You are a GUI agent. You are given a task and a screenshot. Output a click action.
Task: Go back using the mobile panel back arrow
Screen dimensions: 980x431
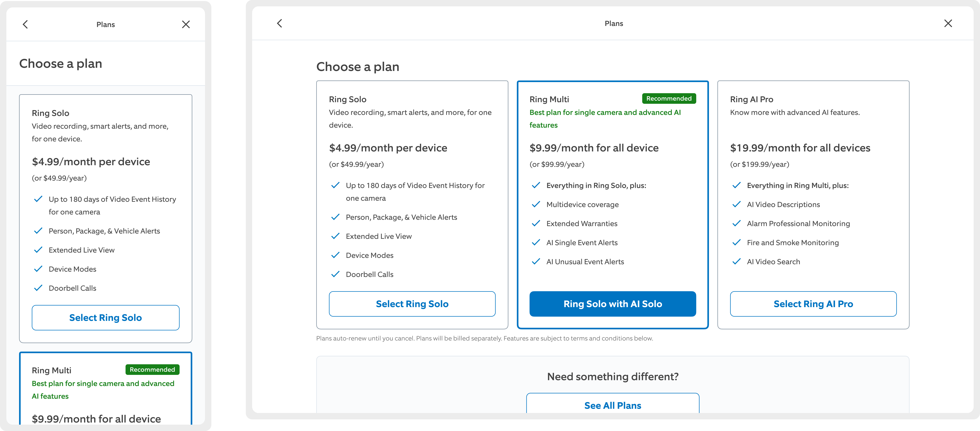pyautogui.click(x=25, y=24)
